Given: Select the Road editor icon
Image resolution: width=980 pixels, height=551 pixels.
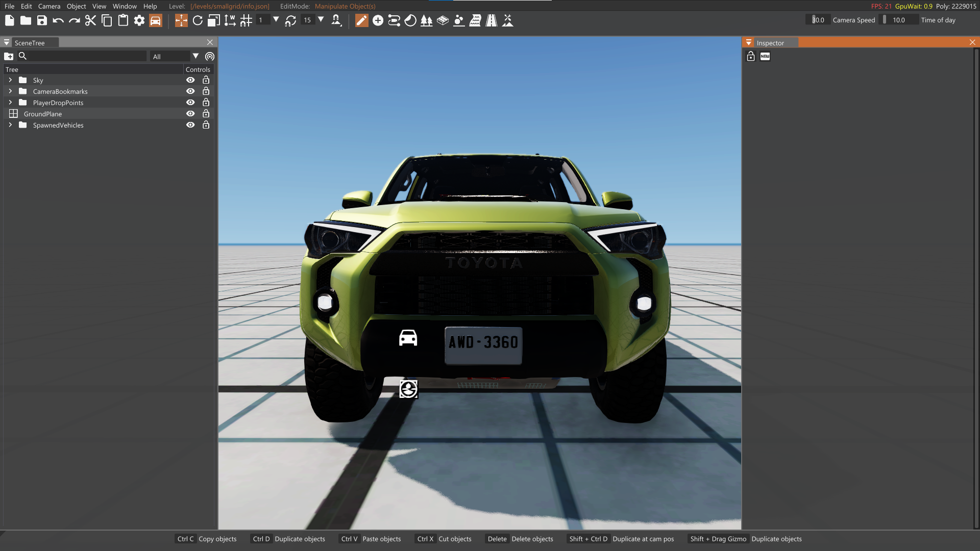Looking at the screenshot, I should pyautogui.click(x=492, y=20).
